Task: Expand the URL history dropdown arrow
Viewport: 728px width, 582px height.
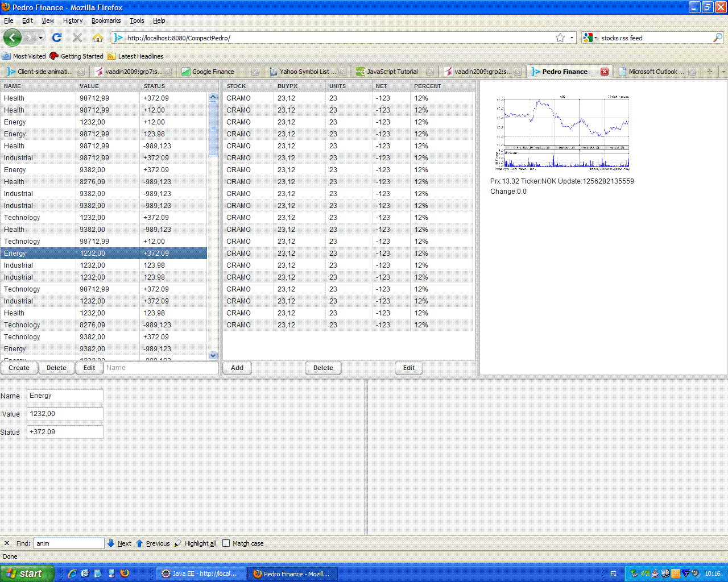Action: [x=572, y=38]
